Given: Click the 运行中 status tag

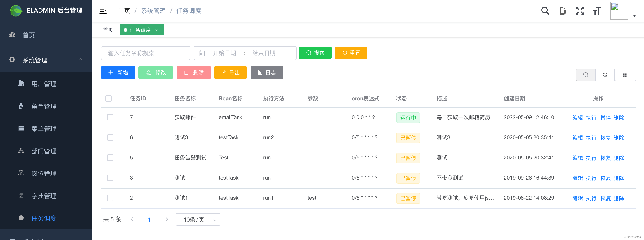Looking at the screenshot, I should (408, 118).
